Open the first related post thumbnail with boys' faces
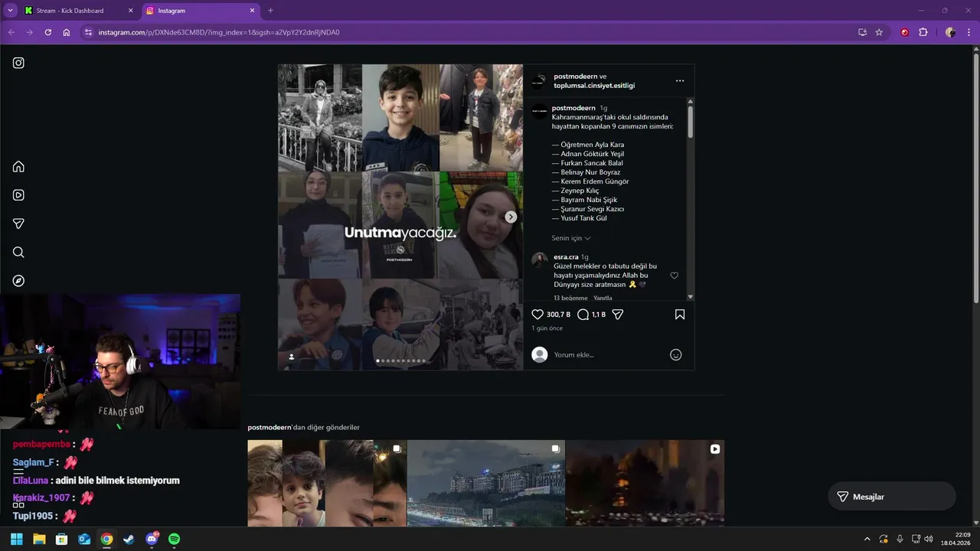This screenshot has height=551, width=980. [x=327, y=483]
